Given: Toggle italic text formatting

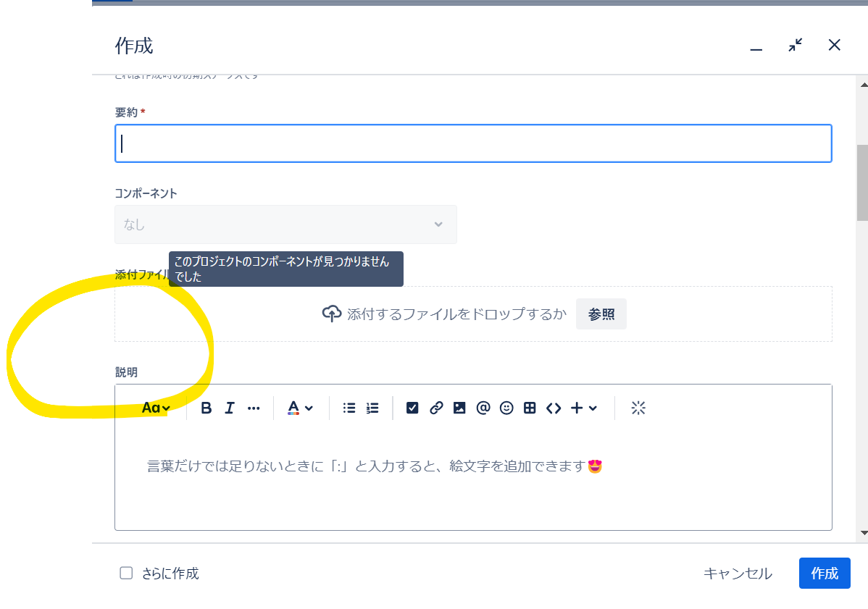Looking at the screenshot, I should tap(230, 408).
